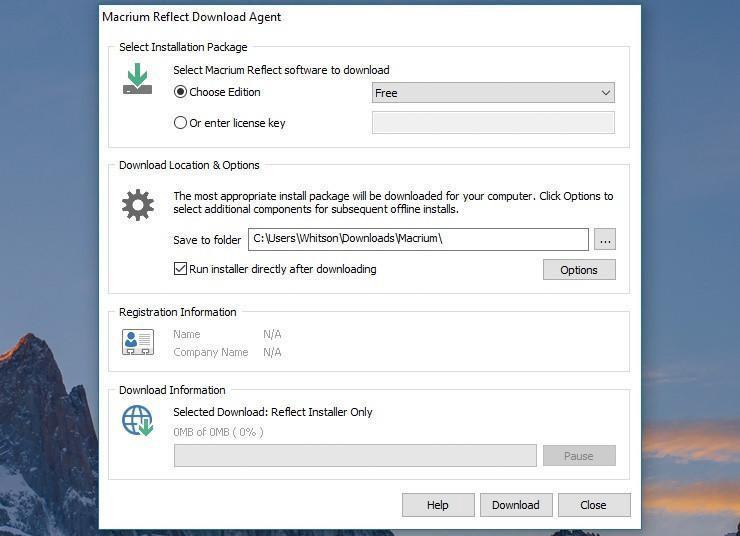Screen dimensions: 740x536
Task: Click the 'Macrium Reflect Download Agent' title
Action: (192, 17)
